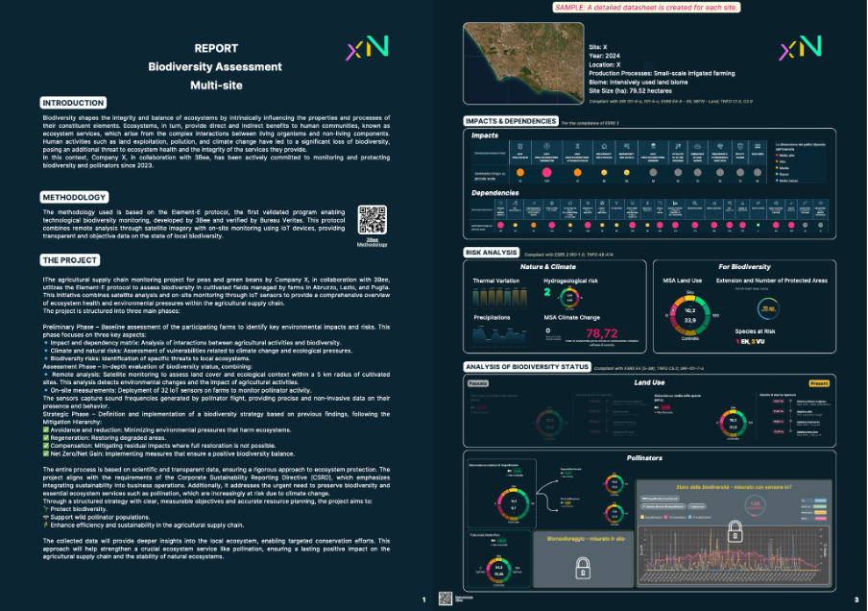
Task: Check the Avoidance and reduction checkbox
Action: (x=45, y=428)
